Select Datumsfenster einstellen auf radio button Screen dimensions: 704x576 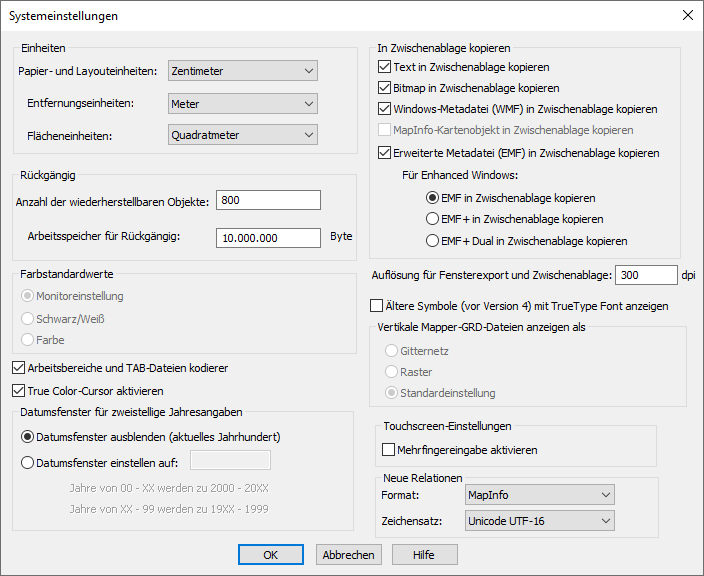pyautogui.click(x=28, y=462)
